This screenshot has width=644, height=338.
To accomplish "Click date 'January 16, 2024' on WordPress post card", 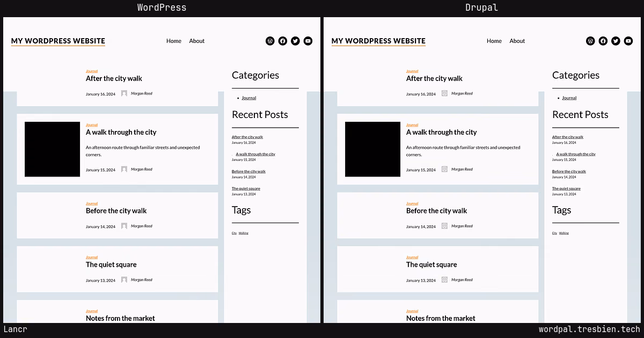I will point(100,94).
